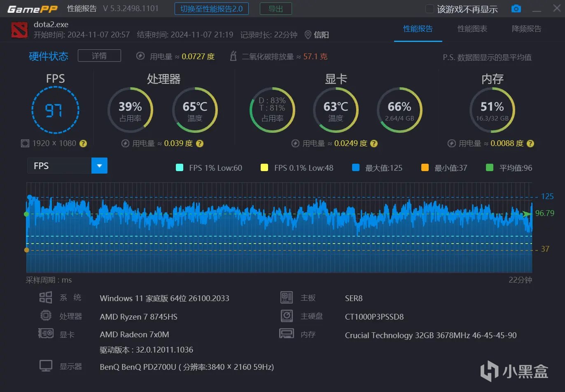This screenshot has width=565, height=392.
Task: Click the GamePP logo
Action: (x=33, y=9)
